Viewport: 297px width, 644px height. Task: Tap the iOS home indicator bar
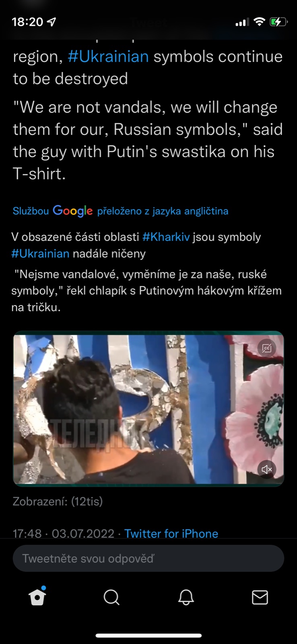click(148, 636)
